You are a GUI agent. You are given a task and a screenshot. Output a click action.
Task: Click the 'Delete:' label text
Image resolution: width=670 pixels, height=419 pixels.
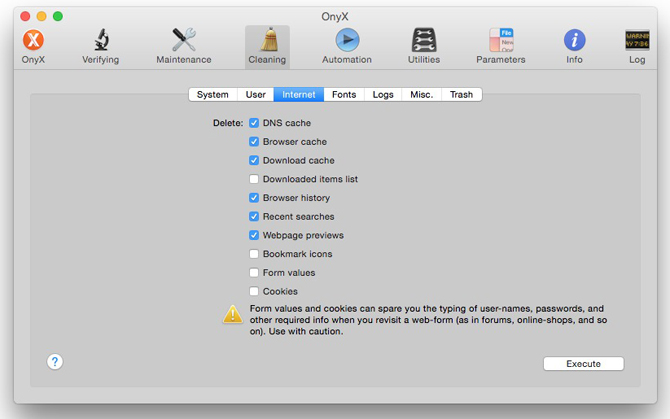228,123
